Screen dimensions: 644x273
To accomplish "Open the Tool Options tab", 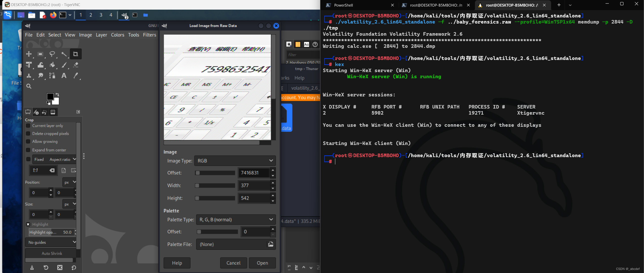I will [28, 112].
